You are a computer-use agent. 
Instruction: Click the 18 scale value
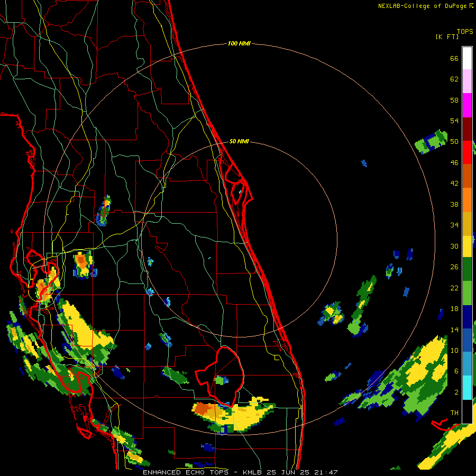(454, 309)
